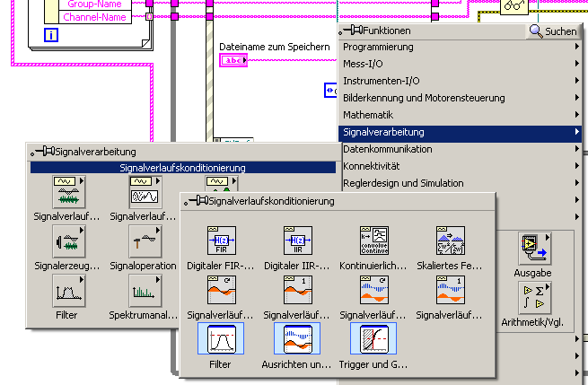Open the Signaloperation subpalette icon

click(x=145, y=241)
